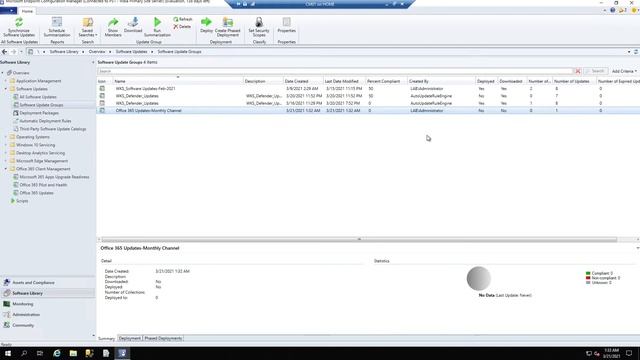Click the horizontal scrollbar under the list

click(x=359, y=240)
